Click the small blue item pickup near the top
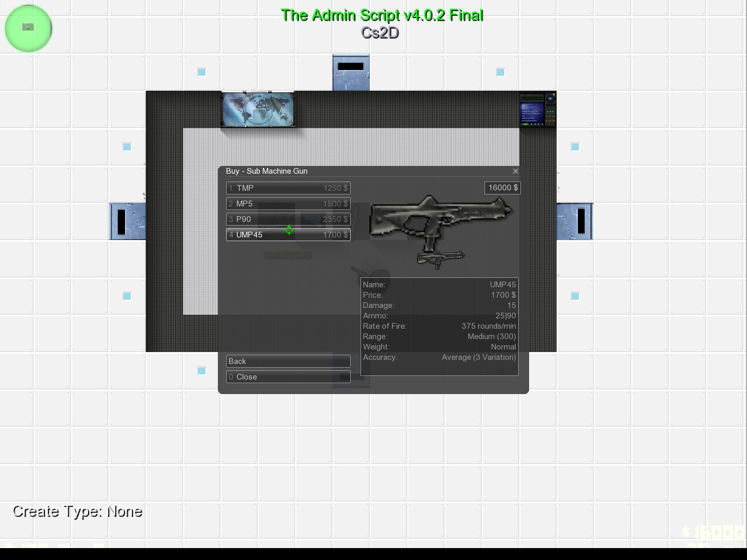This screenshot has width=747, height=560. click(x=201, y=73)
